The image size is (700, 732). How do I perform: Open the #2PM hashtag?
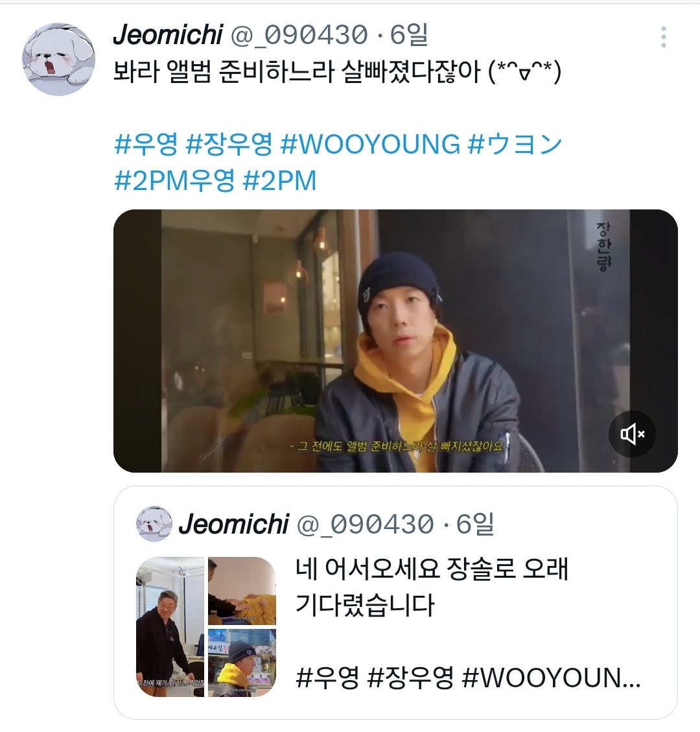pos(280,181)
